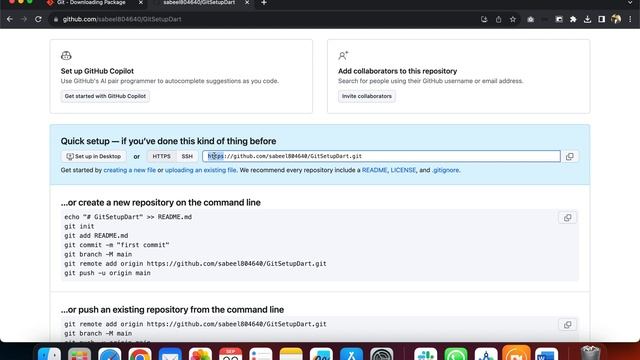Image resolution: width=640 pixels, height=360 pixels.
Task: Select the SSH protocol option
Action: coord(187,156)
